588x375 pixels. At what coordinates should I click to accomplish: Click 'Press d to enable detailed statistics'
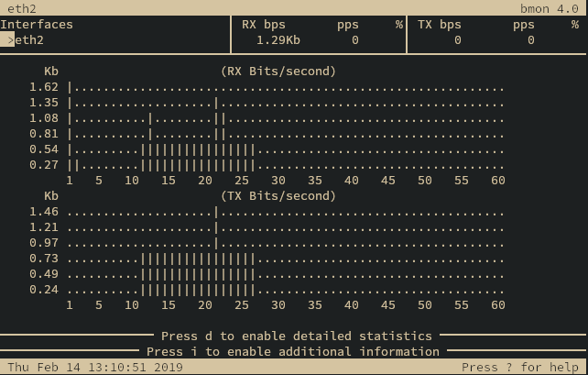point(296,336)
